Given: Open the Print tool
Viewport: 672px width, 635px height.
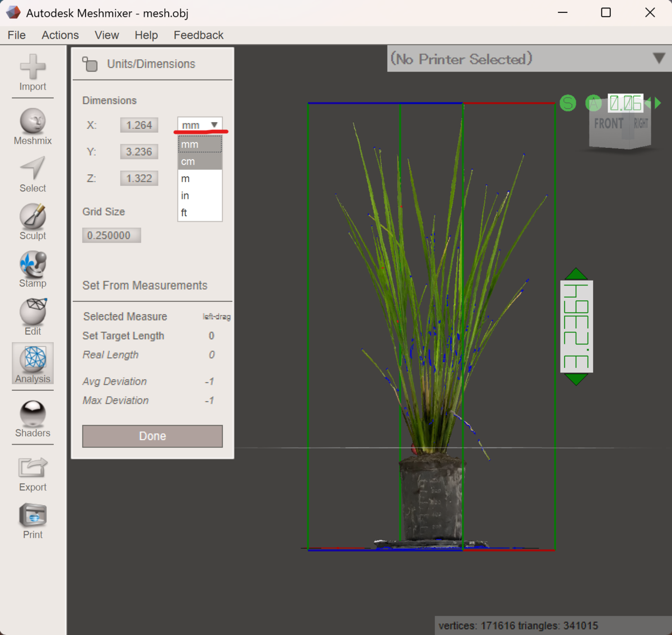Looking at the screenshot, I should (32, 521).
